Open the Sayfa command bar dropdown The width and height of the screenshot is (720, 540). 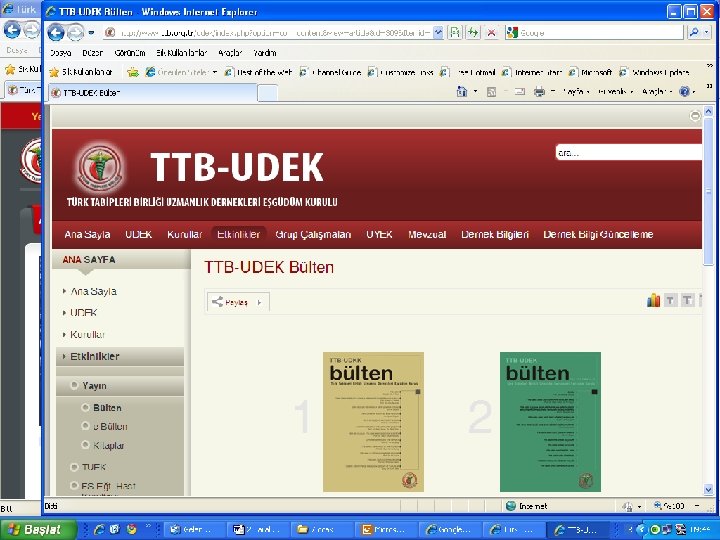point(576,92)
